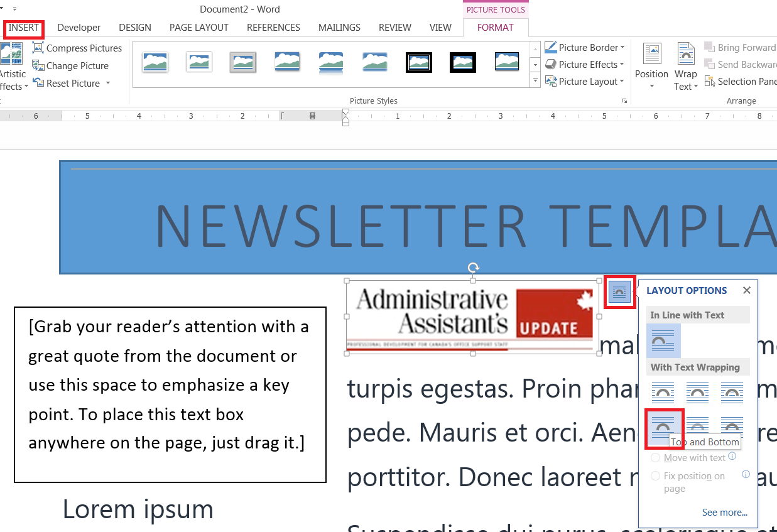
Task: Open the VIEW tab
Action: [x=440, y=28]
